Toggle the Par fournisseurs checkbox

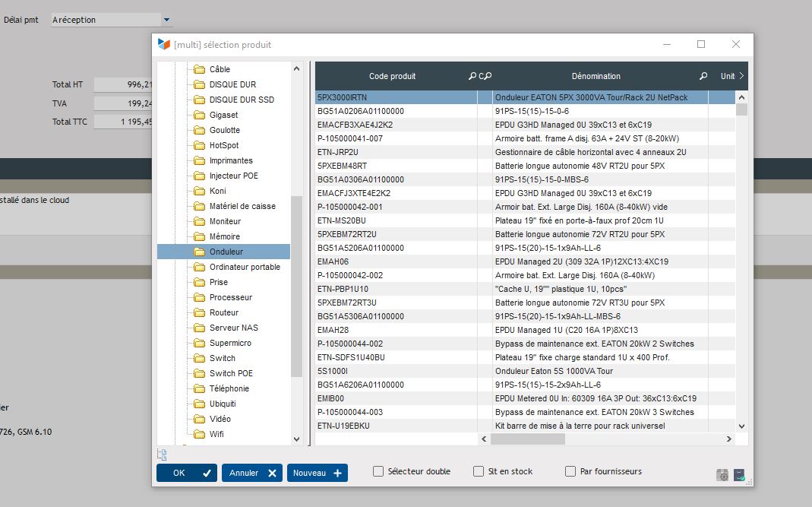point(570,471)
